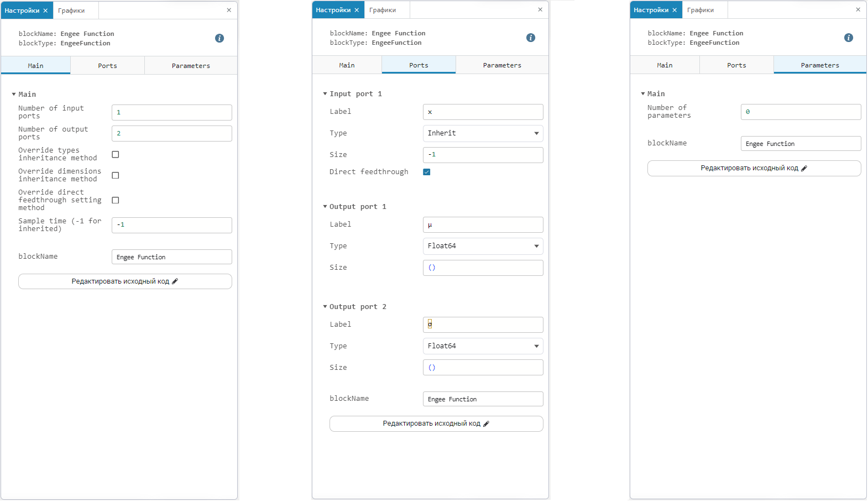The height and width of the screenshot is (502, 868).
Task: Enable Override types inheritance method checkbox
Action: [116, 154]
